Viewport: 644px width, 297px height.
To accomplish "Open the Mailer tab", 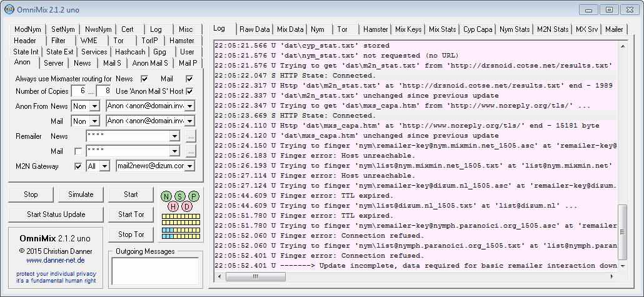I will (x=614, y=29).
